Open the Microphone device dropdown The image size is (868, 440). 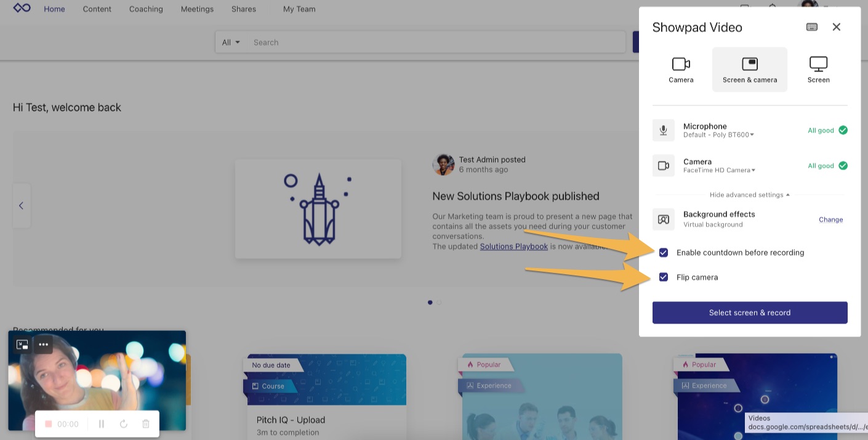tap(718, 135)
